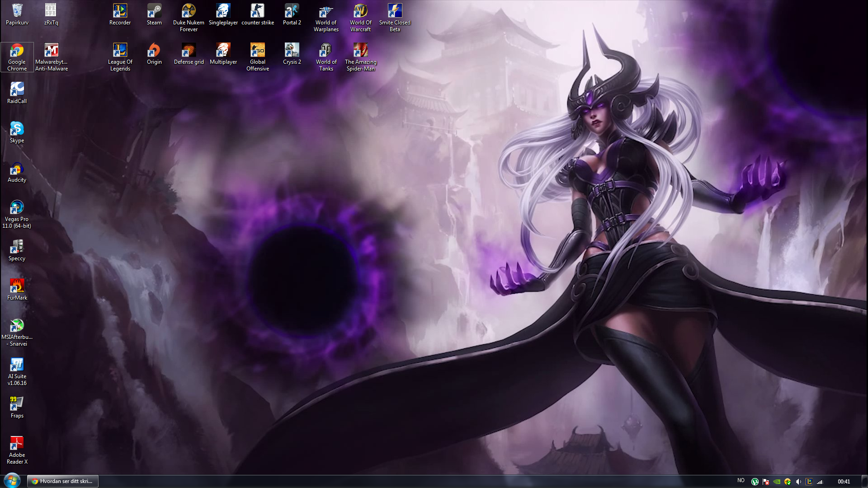Select the League Of Legends shortcut
Viewport: 868px width, 488px height.
point(120,57)
